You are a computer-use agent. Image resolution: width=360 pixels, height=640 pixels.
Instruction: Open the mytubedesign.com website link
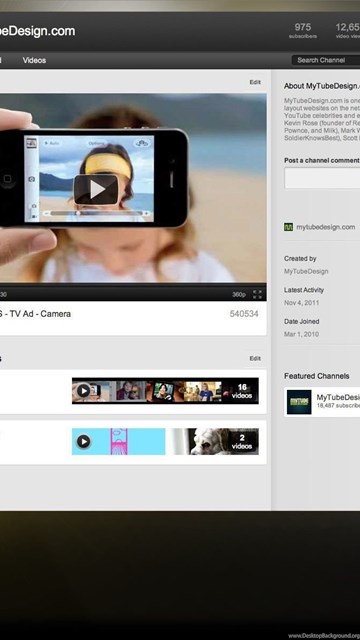click(x=326, y=227)
